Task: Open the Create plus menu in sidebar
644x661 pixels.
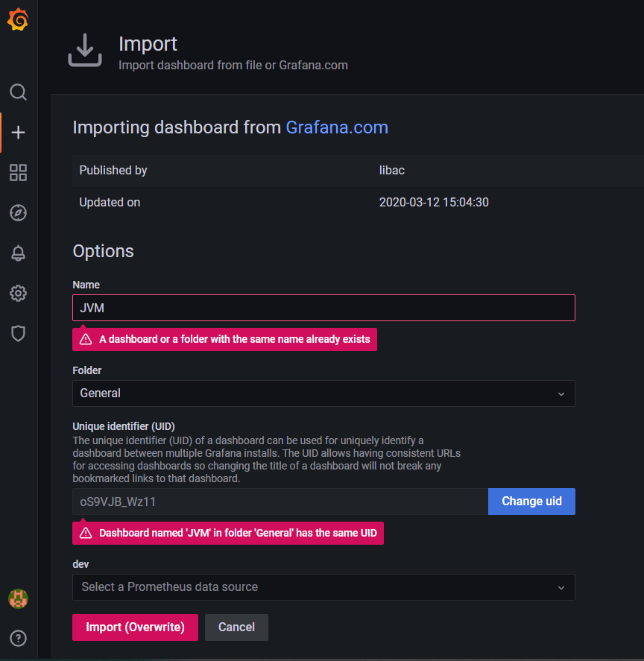Action: pyautogui.click(x=18, y=133)
